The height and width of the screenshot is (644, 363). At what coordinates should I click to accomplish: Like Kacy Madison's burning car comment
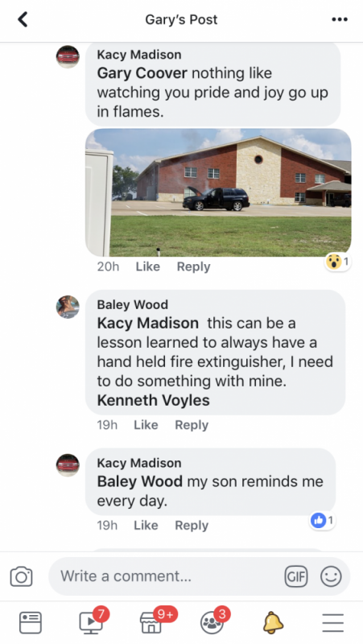(x=147, y=266)
